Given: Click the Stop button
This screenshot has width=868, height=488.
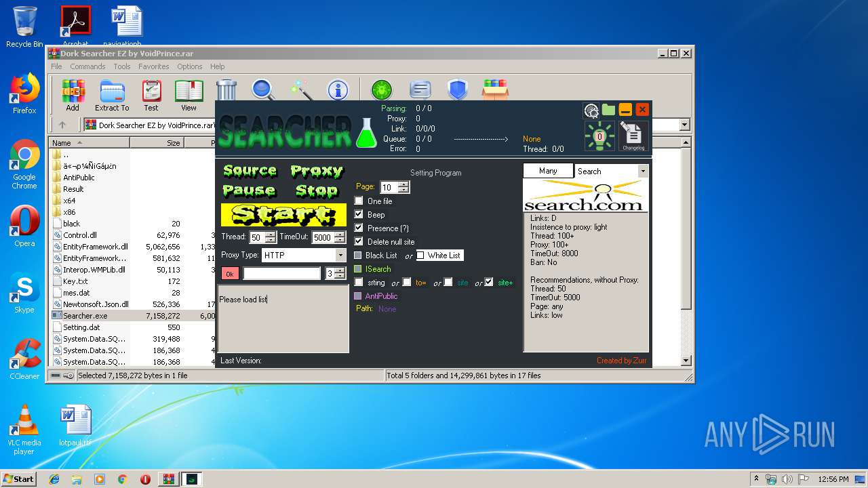Looking at the screenshot, I should click(316, 190).
